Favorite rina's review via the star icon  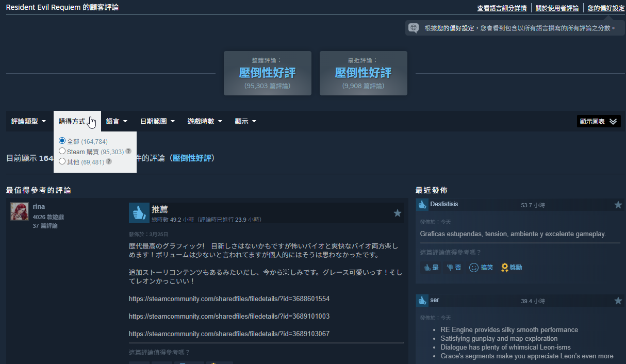[398, 213]
